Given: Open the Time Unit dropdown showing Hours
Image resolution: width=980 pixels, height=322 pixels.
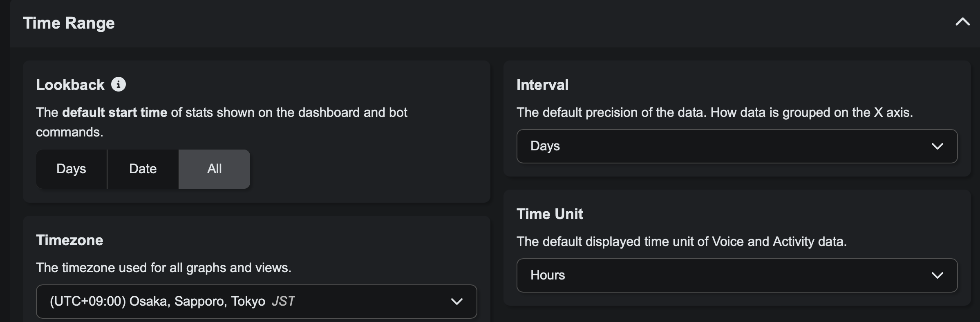Looking at the screenshot, I should 727,275.
